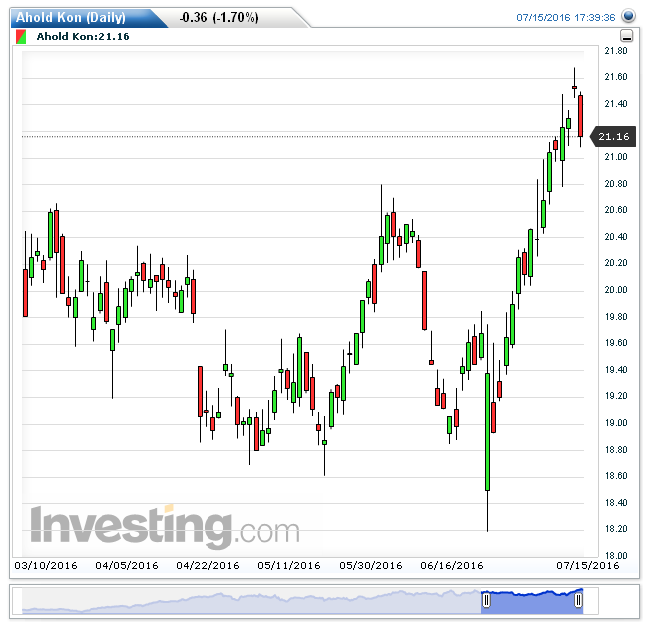Collapse chart legend with minimize button
This screenshot has width=650, height=627.
click(x=627, y=36)
